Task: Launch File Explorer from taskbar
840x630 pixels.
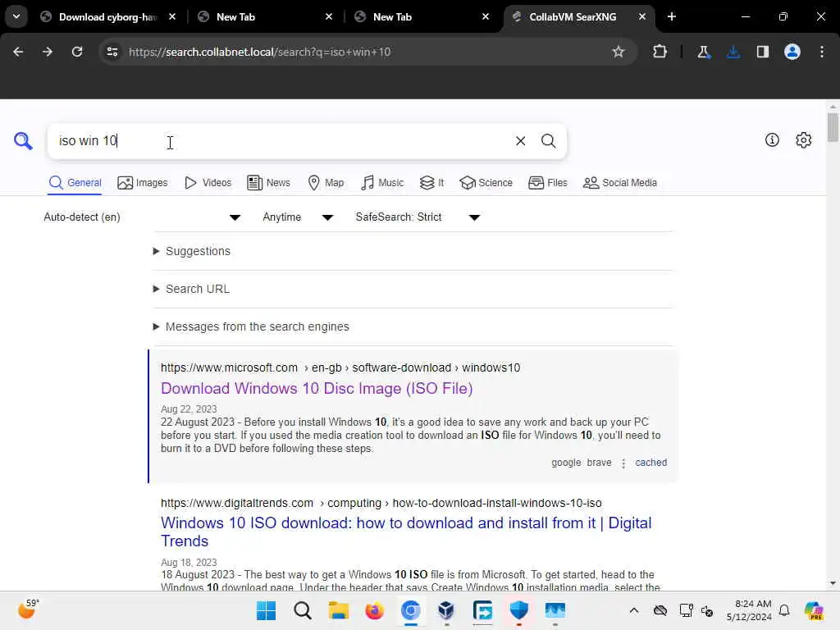Action: (x=338, y=610)
